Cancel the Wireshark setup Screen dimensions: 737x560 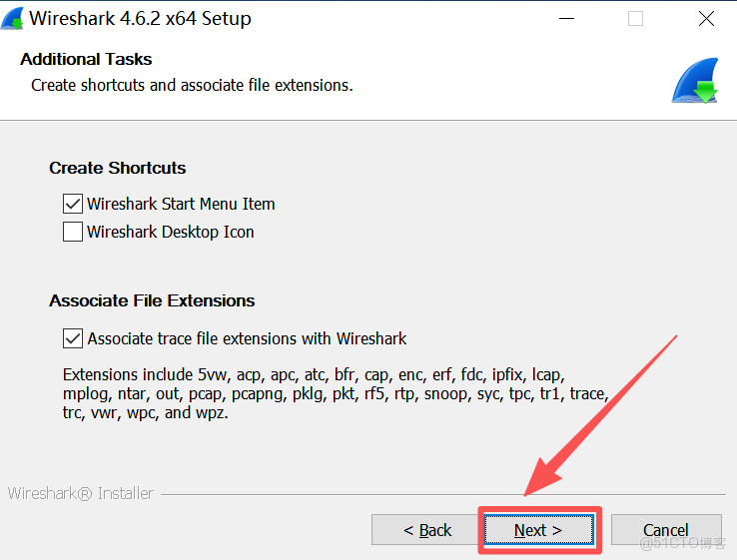(x=665, y=530)
